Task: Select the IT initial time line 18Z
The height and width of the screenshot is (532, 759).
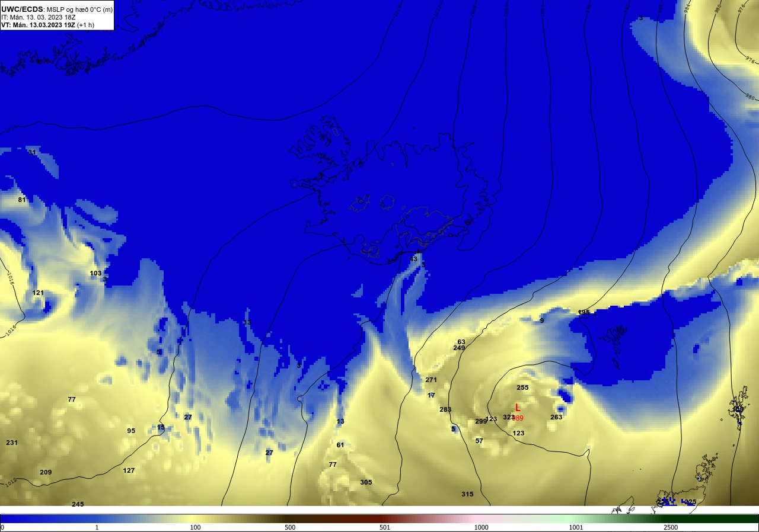Action: (x=38, y=17)
